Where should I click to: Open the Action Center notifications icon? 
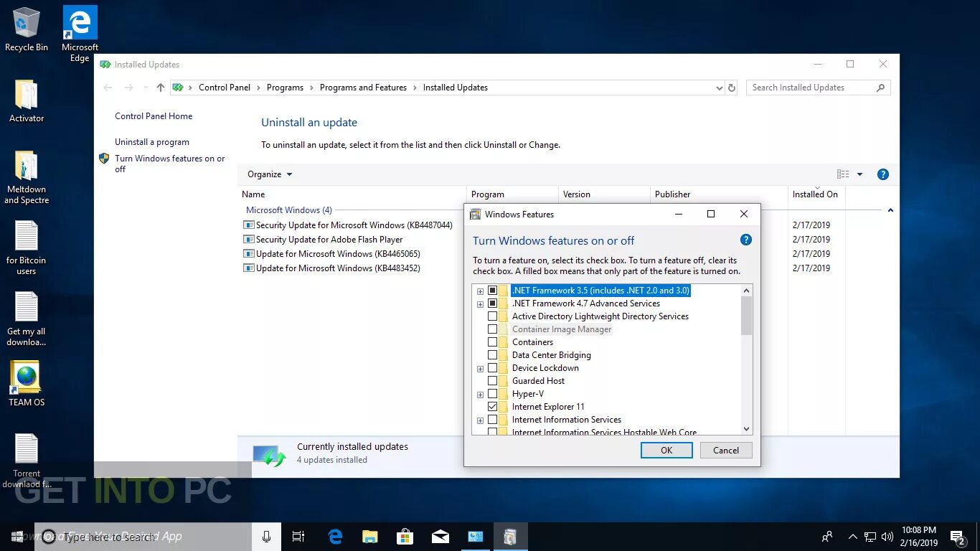click(x=958, y=537)
